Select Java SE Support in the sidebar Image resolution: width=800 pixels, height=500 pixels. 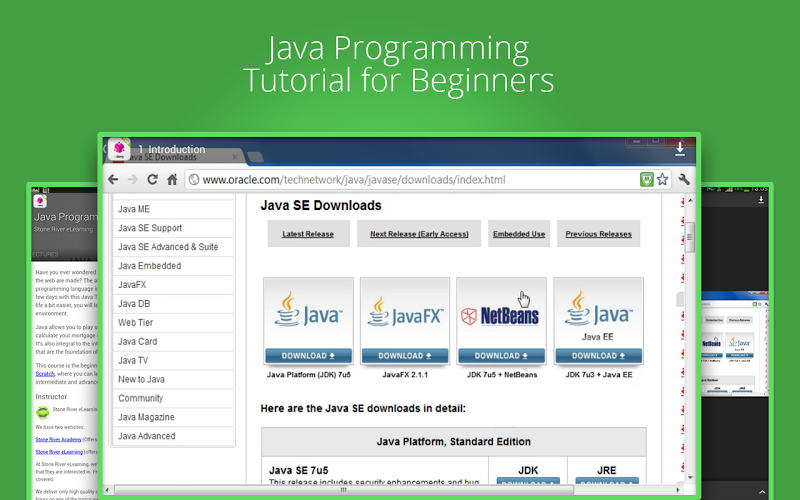point(173,228)
